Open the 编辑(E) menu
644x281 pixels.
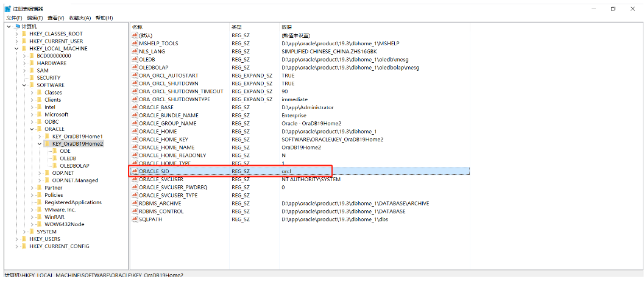point(35,18)
